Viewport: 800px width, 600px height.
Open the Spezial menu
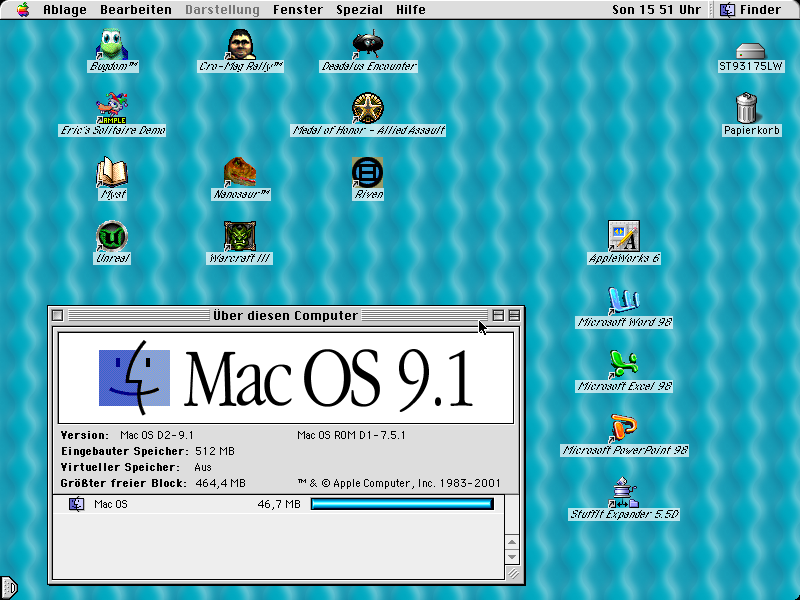pos(359,10)
